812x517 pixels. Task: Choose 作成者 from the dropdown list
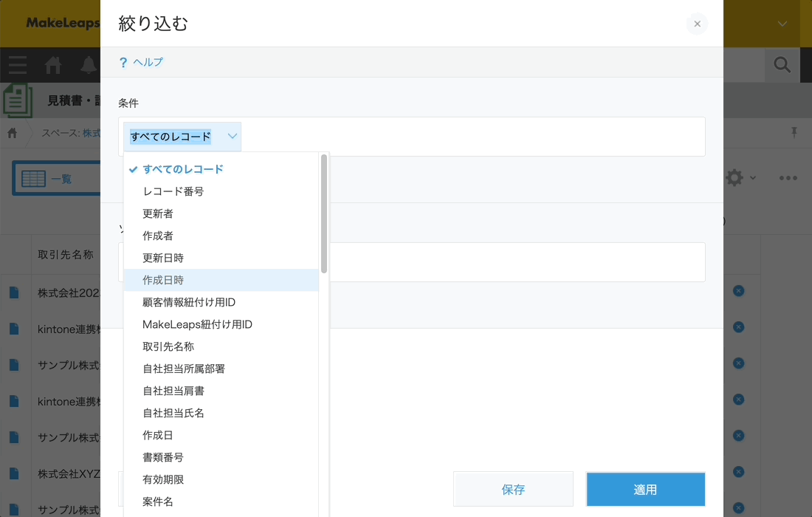tap(221, 236)
